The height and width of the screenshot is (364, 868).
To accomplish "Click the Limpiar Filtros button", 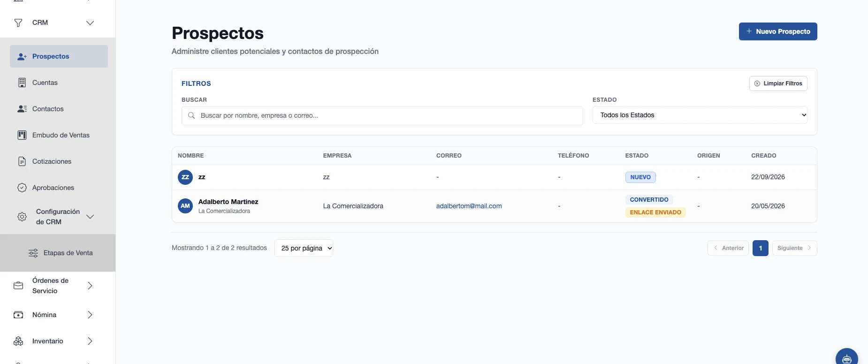I will pos(778,83).
